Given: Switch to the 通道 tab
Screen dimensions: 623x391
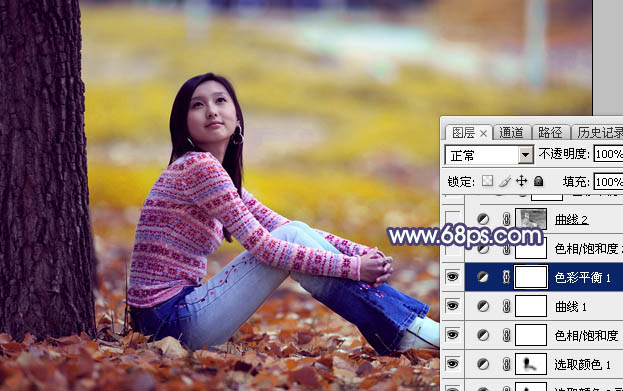Looking at the screenshot, I should (x=511, y=133).
